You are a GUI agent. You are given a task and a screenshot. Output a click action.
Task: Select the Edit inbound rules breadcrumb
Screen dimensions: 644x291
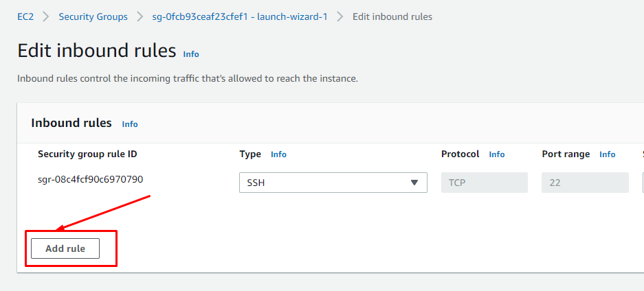click(x=392, y=16)
